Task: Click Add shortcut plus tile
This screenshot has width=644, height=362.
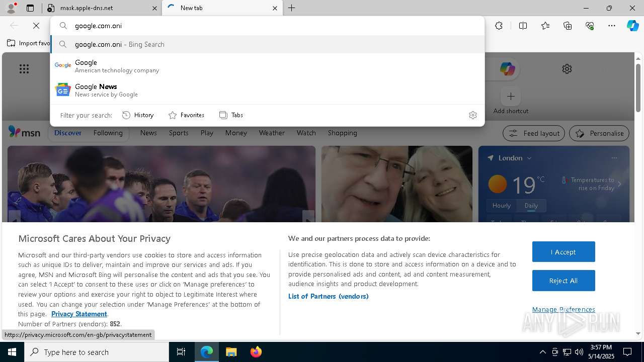Action: click(511, 96)
